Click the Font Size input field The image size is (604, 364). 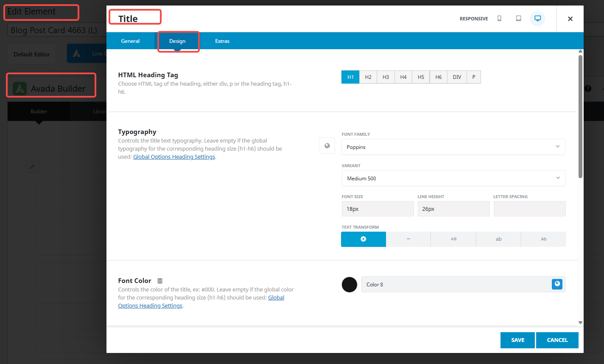[377, 209]
